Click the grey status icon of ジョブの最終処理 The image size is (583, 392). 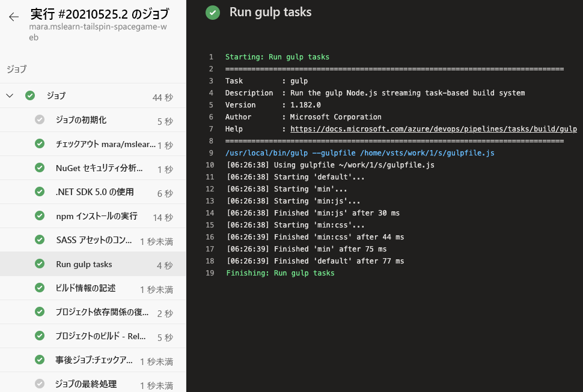pyautogui.click(x=40, y=384)
